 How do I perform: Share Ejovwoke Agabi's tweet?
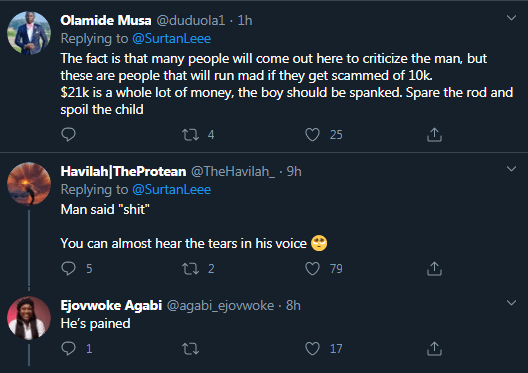coord(434,348)
